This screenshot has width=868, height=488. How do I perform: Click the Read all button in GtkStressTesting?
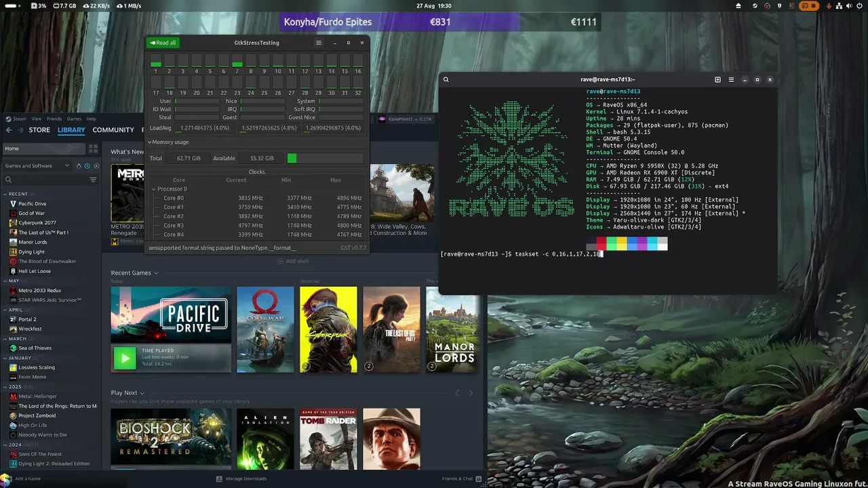[163, 43]
